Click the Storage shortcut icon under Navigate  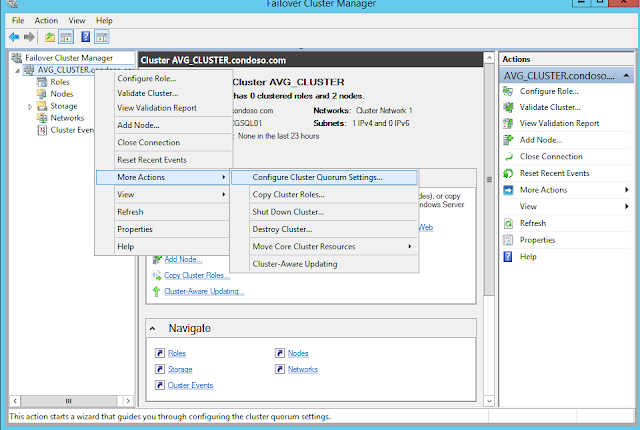click(x=160, y=369)
